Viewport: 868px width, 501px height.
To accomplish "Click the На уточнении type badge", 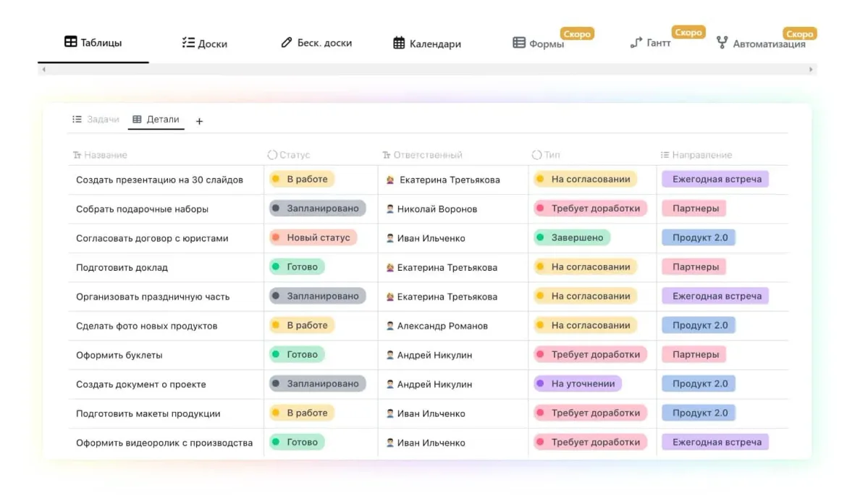I will pyautogui.click(x=577, y=384).
